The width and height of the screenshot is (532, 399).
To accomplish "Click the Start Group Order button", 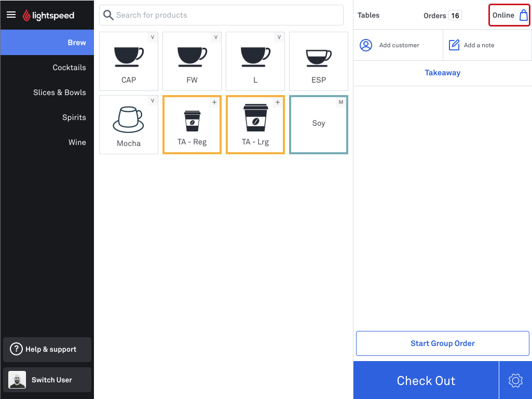I will click(x=442, y=343).
